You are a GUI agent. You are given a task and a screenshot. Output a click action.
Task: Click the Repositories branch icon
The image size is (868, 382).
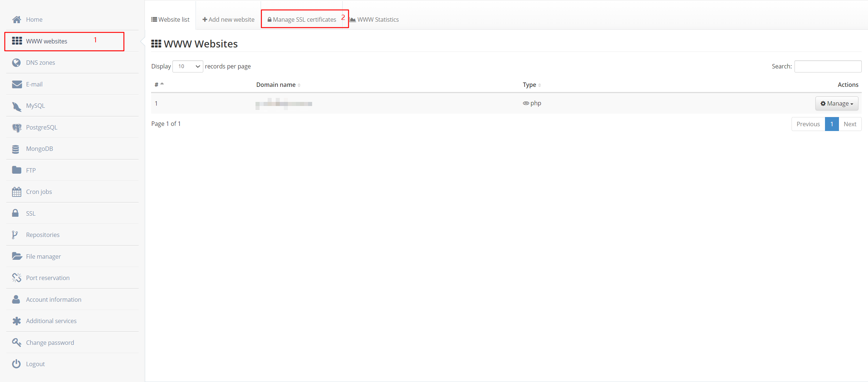(15, 234)
